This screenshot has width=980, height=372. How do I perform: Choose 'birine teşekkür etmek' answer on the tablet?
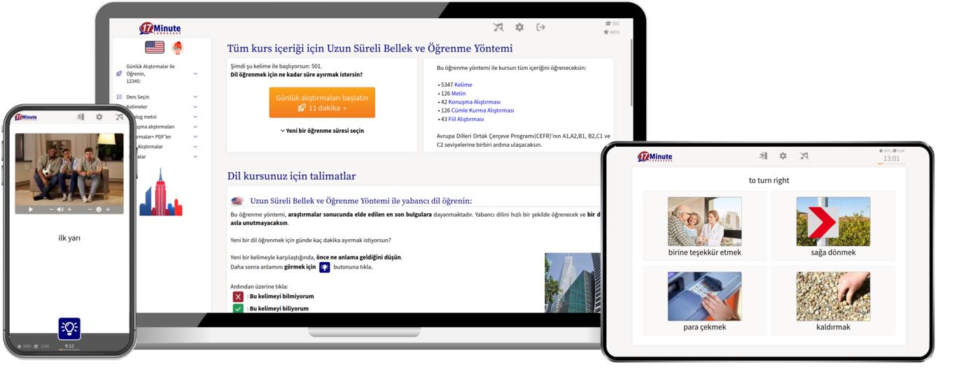coord(705,227)
